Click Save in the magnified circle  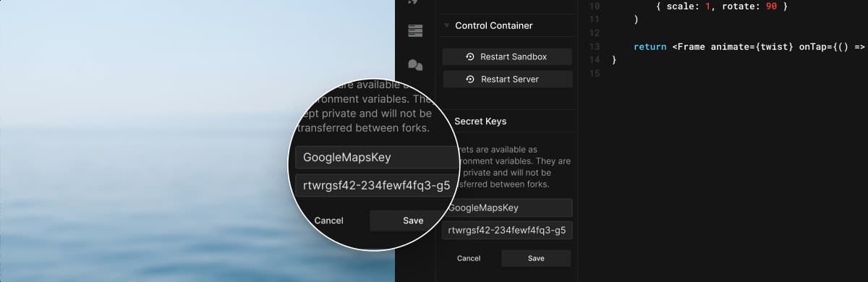[x=412, y=221]
